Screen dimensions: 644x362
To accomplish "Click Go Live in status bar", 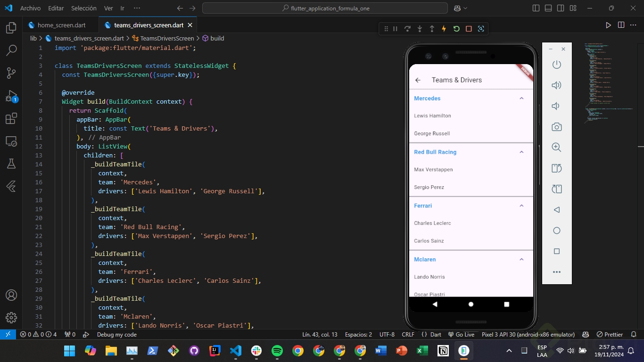I will 461,335.
